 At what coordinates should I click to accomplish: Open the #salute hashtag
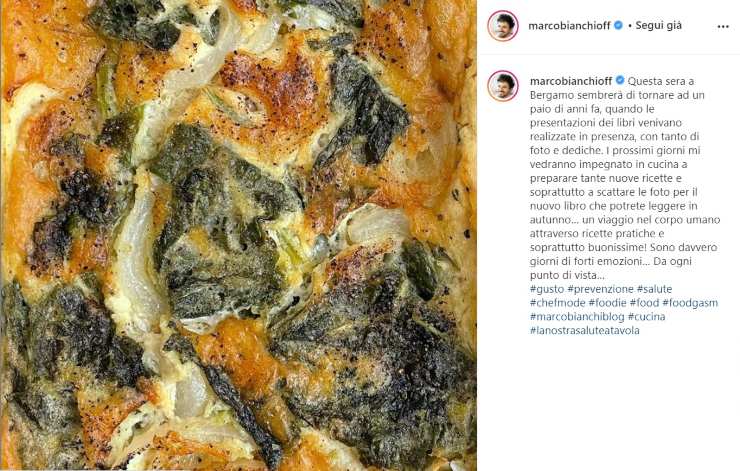[x=654, y=289]
